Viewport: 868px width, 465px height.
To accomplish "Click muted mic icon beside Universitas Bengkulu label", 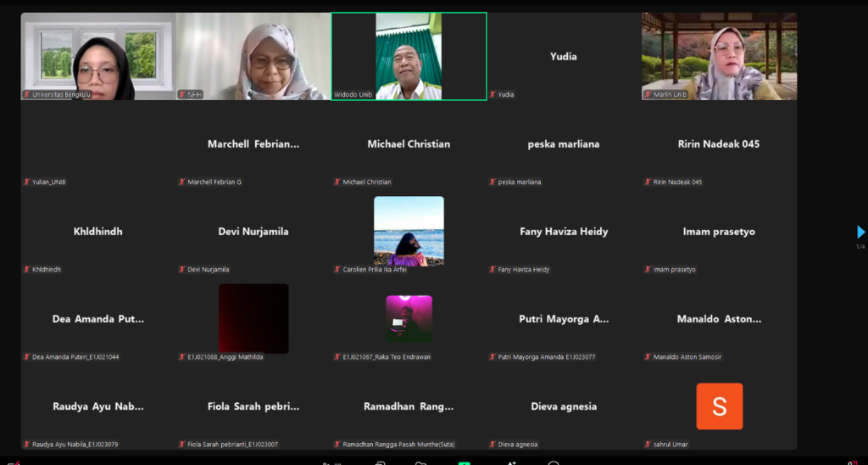I will pos(26,95).
